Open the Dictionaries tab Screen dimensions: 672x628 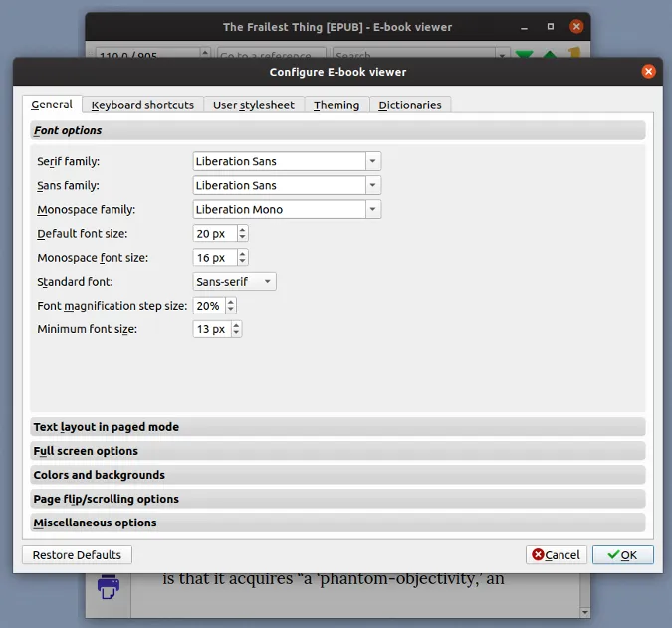click(411, 105)
